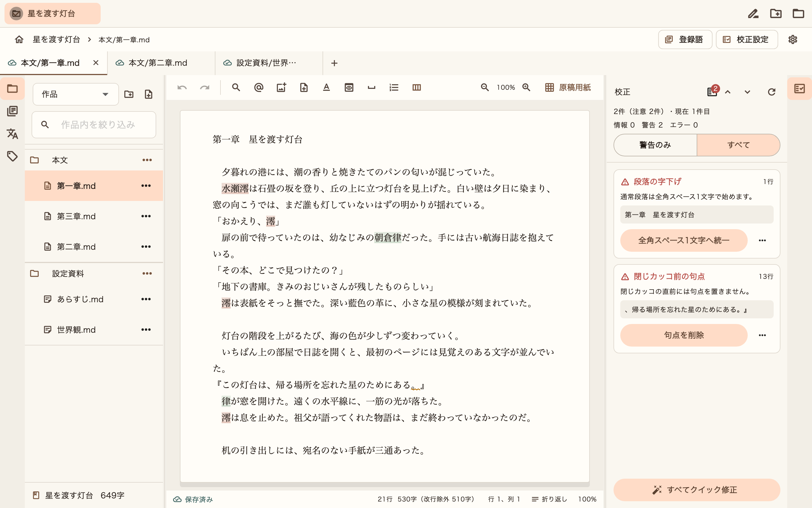Viewport: 812px width, 508px height.
Task: Click the column layout icon
Action: 416,88
